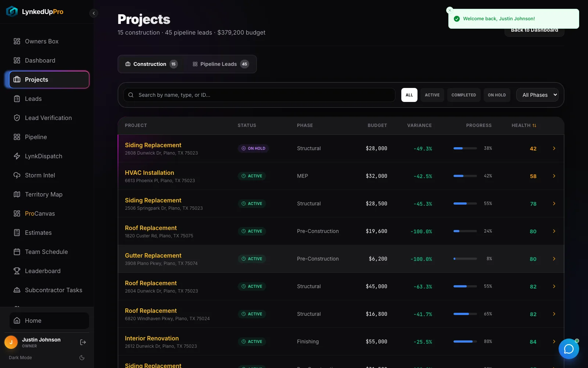Open the chat support bubble

pyautogui.click(x=569, y=349)
